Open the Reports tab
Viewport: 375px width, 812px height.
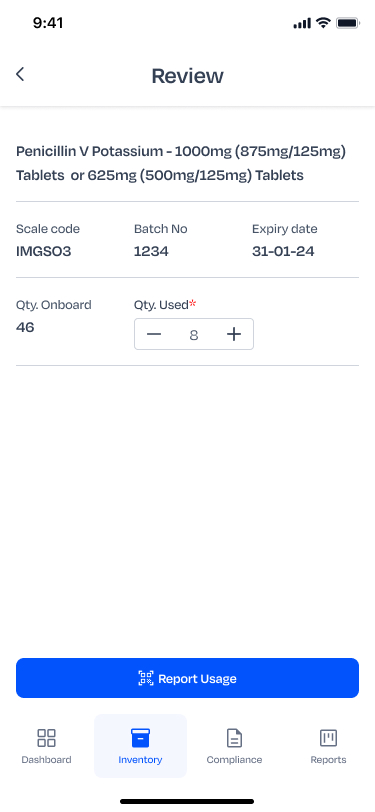click(328, 746)
